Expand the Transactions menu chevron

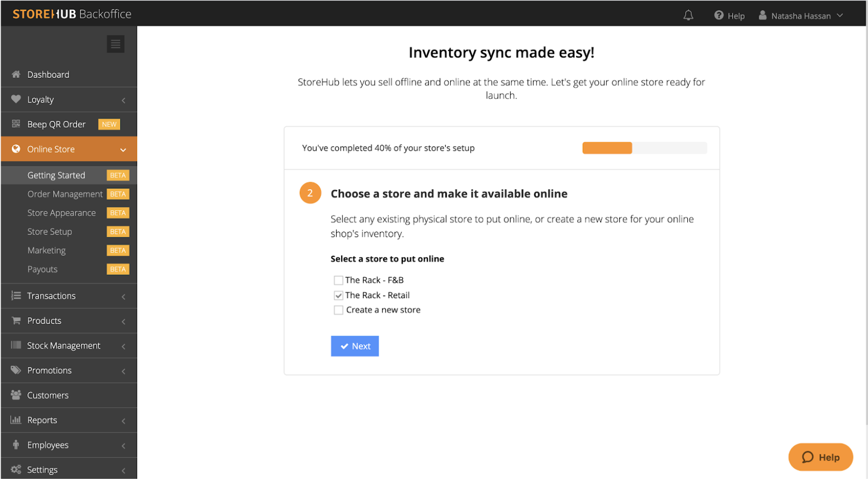point(124,297)
